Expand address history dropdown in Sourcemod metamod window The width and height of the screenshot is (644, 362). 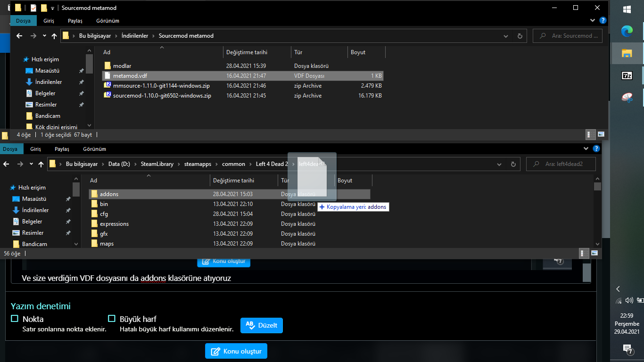pyautogui.click(x=506, y=36)
